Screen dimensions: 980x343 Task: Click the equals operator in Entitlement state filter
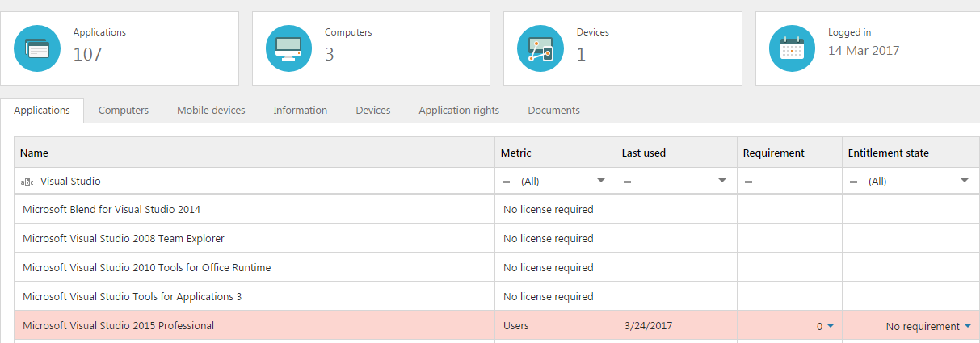coord(854,182)
